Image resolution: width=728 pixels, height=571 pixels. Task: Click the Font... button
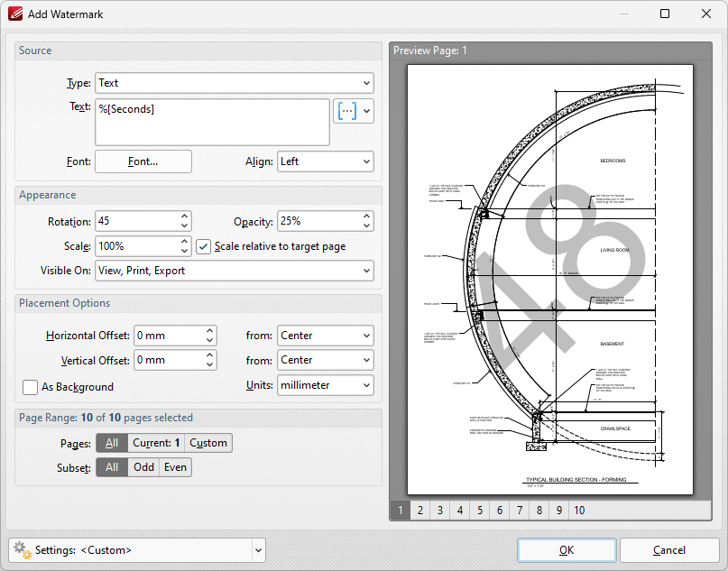(x=143, y=161)
